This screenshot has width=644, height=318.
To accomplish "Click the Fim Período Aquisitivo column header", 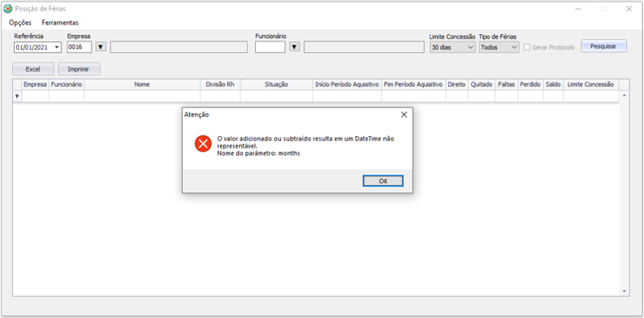I will point(413,84).
